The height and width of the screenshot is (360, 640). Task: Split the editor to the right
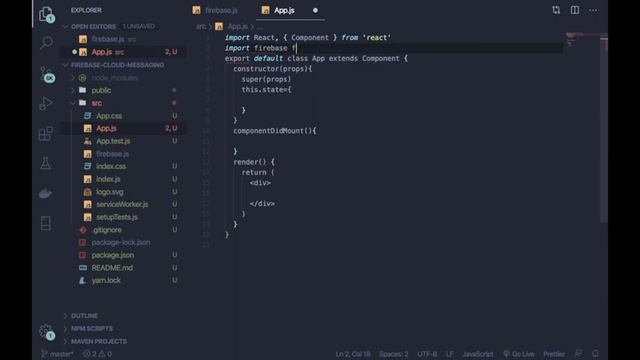(x=575, y=10)
